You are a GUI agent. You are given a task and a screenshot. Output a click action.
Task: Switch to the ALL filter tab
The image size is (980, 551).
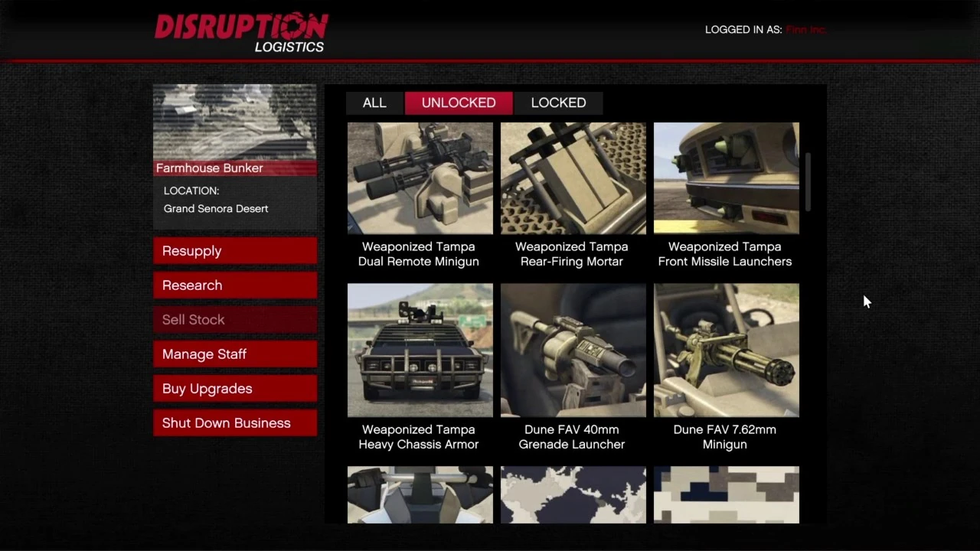(x=374, y=103)
